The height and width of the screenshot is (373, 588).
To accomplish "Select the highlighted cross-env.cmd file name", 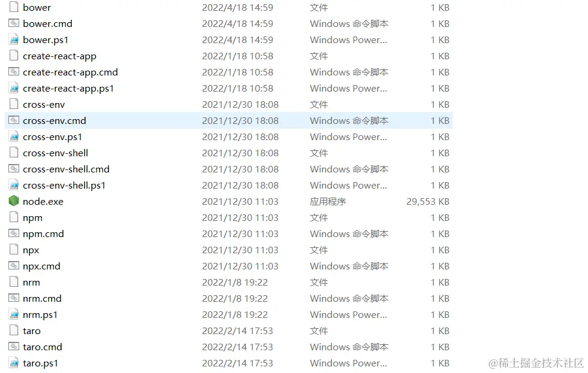I will (x=55, y=120).
